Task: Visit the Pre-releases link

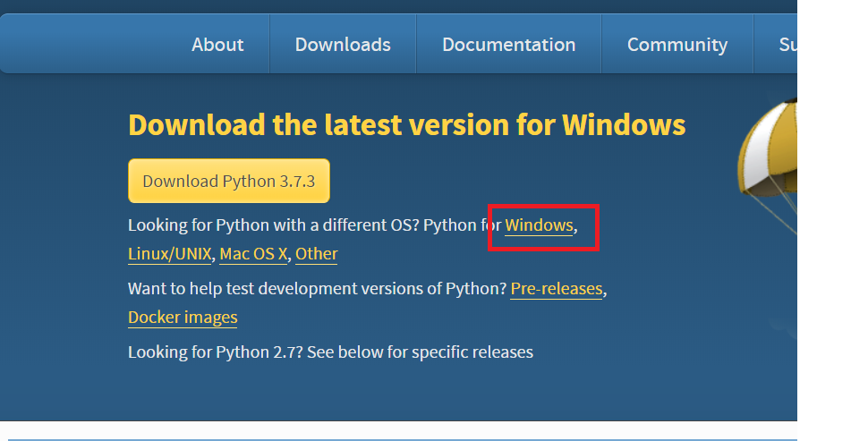Action: click(557, 289)
